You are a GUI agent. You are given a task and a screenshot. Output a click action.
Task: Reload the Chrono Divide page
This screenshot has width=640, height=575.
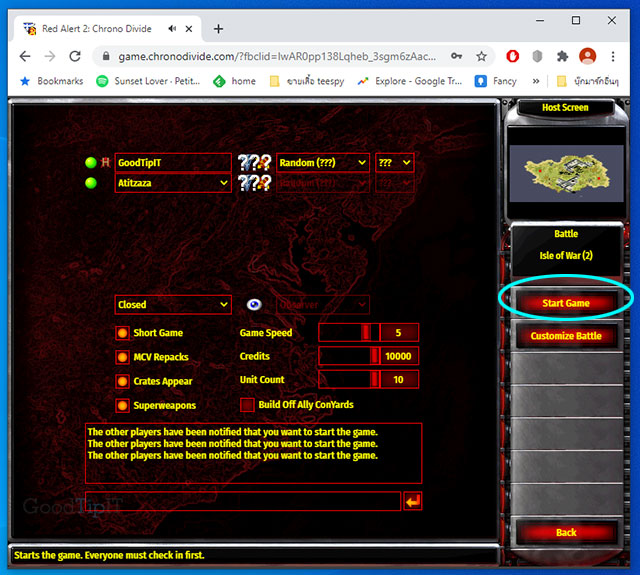click(x=75, y=56)
